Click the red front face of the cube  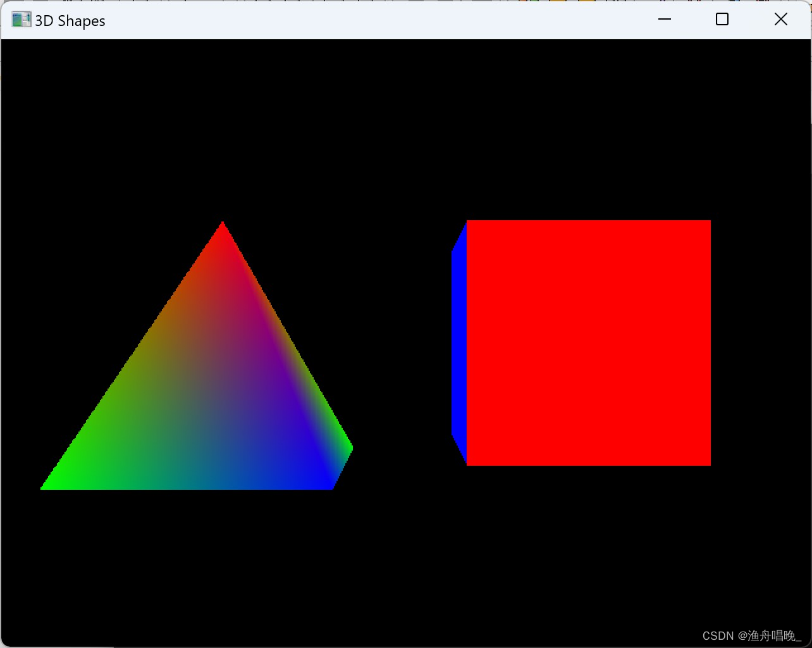[x=589, y=343]
